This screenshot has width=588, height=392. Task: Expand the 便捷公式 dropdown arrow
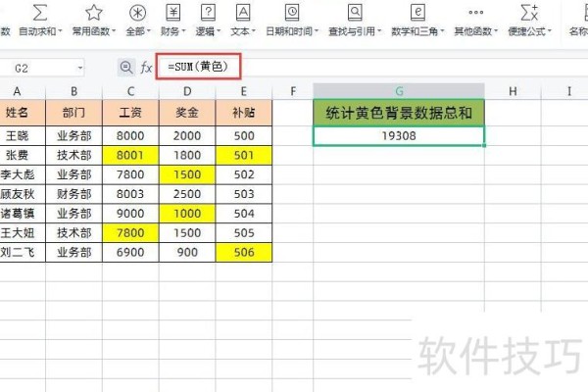coord(550,31)
